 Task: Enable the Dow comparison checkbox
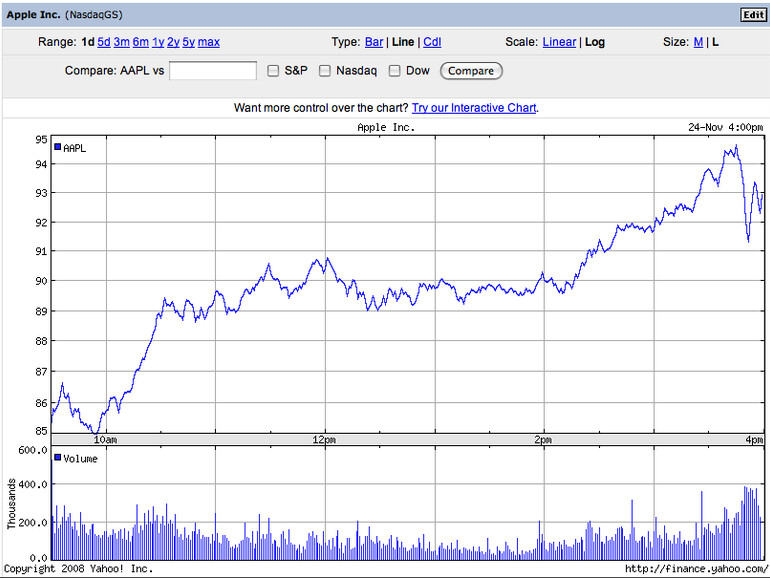394,71
